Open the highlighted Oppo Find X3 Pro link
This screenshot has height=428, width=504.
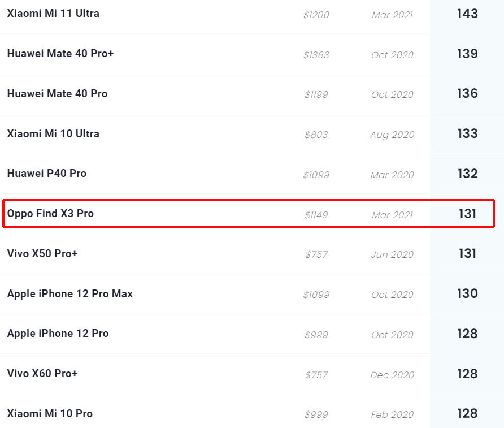click(x=50, y=214)
